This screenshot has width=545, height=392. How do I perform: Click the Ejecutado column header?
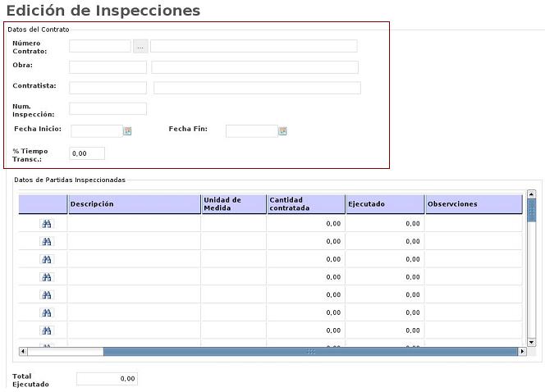(384, 204)
